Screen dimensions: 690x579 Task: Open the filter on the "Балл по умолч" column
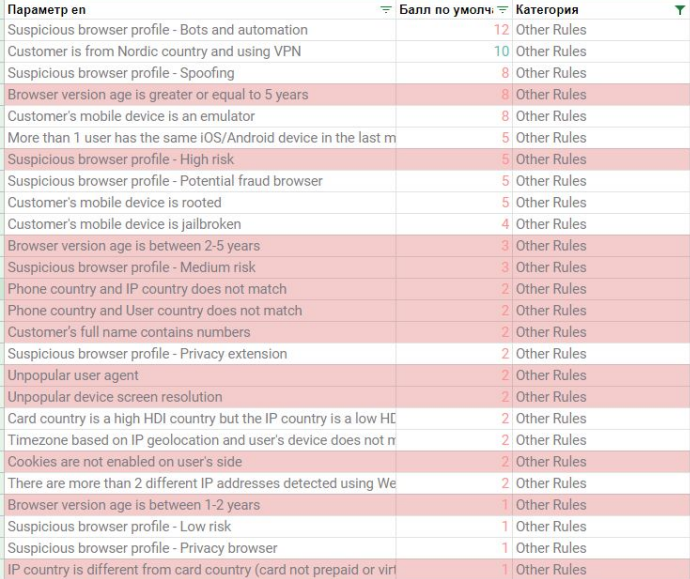[x=503, y=9]
